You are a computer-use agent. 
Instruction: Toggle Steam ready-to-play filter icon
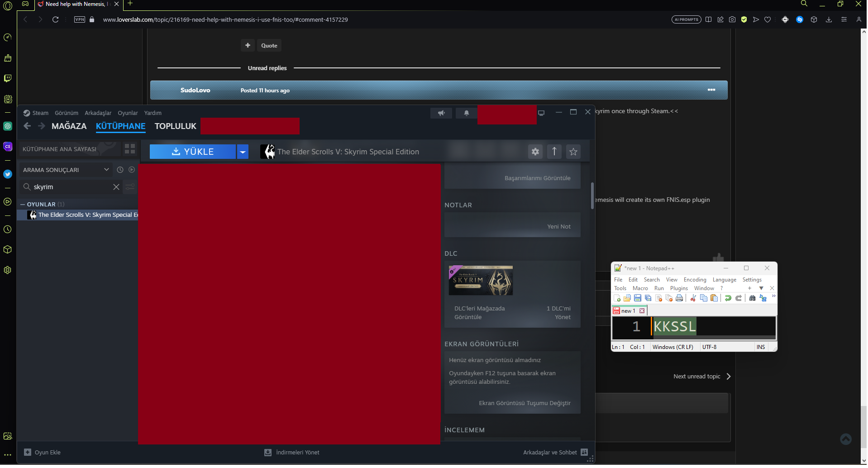(x=132, y=170)
